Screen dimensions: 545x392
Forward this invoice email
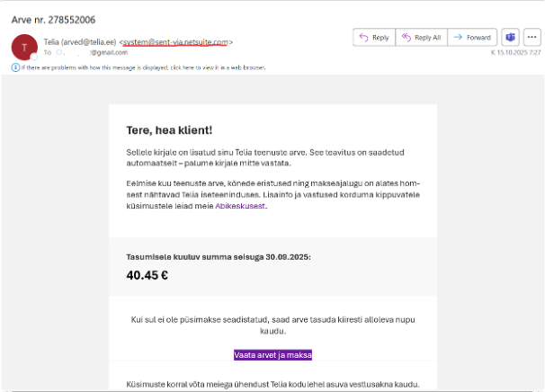(473, 37)
